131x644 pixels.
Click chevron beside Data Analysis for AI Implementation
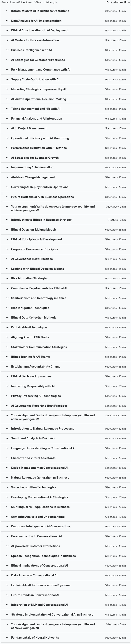7,21
